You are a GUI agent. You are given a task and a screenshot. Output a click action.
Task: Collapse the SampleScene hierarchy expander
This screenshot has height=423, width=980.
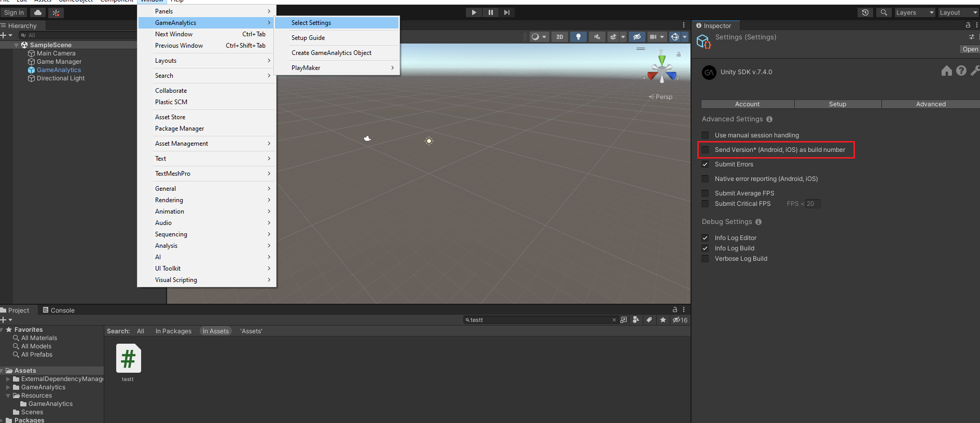(16, 45)
